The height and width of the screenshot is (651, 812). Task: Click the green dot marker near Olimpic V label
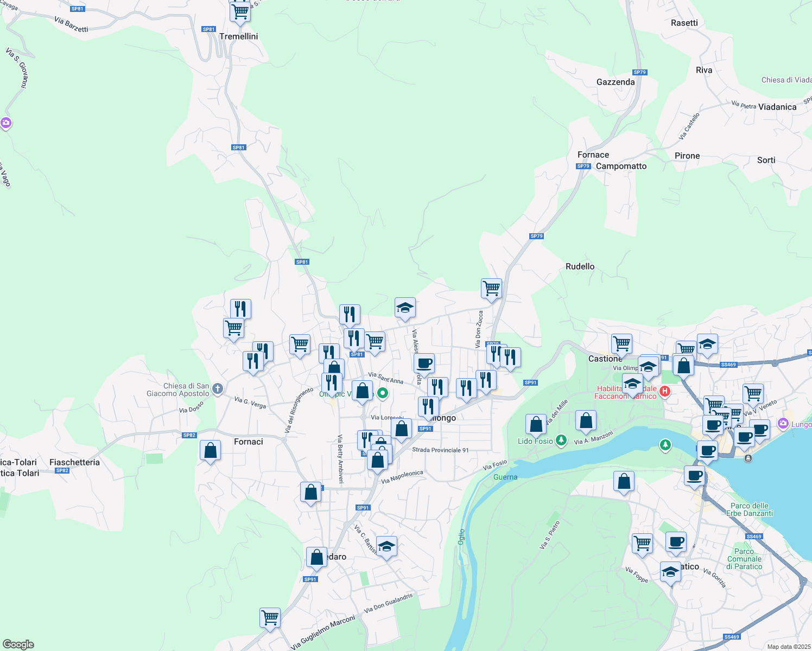click(382, 393)
